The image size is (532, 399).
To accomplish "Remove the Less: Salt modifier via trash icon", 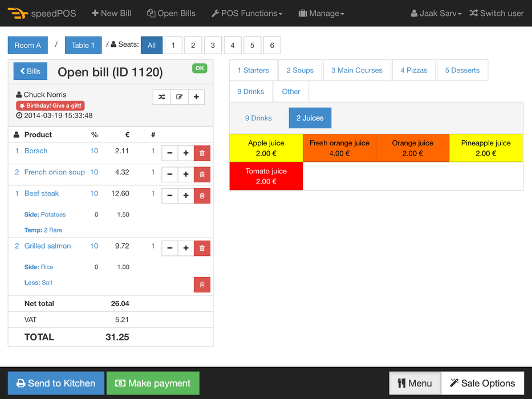I will point(202,285).
